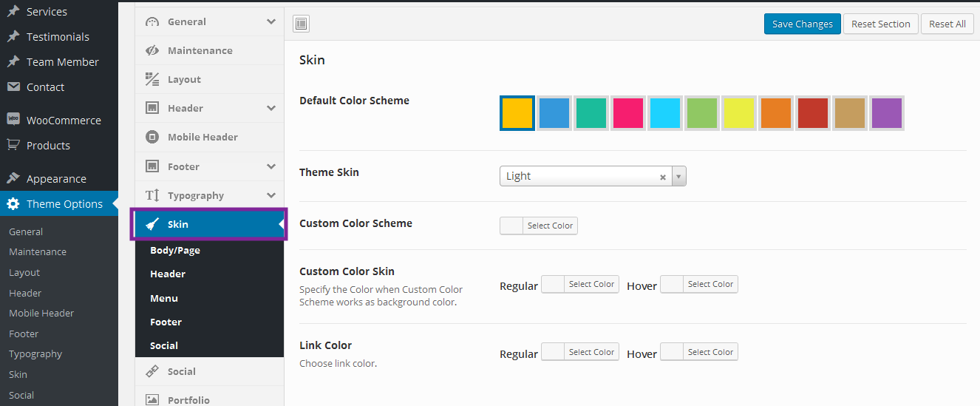Choose the pink color scheme swatch
The height and width of the screenshot is (406, 980).
[628, 113]
